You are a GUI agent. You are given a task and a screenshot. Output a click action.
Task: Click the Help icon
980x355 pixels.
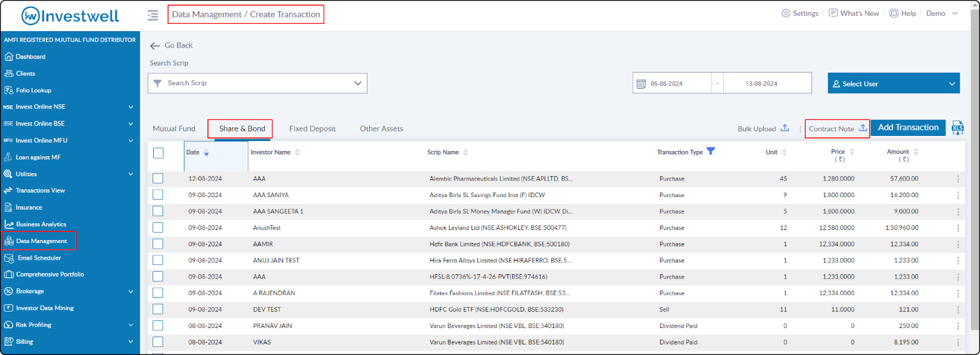pos(894,13)
